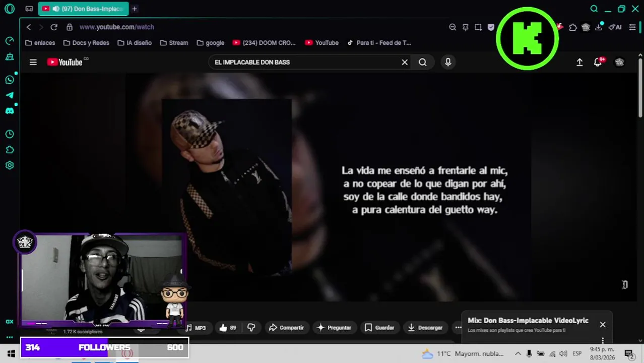The height and width of the screenshot is (363, 644).
Task: Clear the YouTube search text
Action: coord(405,62)
